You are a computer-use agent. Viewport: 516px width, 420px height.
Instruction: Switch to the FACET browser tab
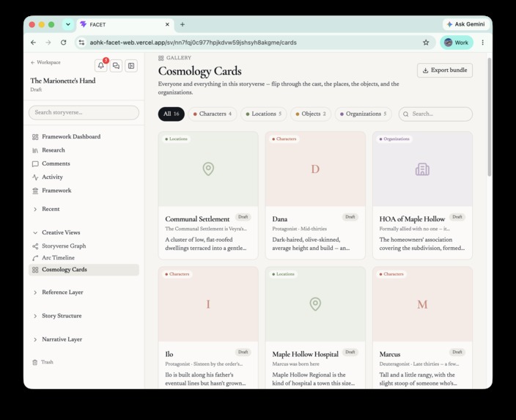click(126, 25)
